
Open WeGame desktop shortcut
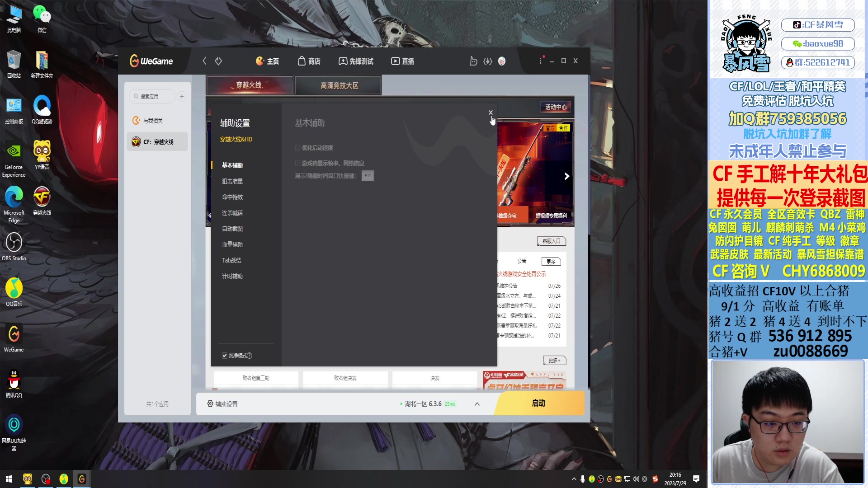point(14,338)
